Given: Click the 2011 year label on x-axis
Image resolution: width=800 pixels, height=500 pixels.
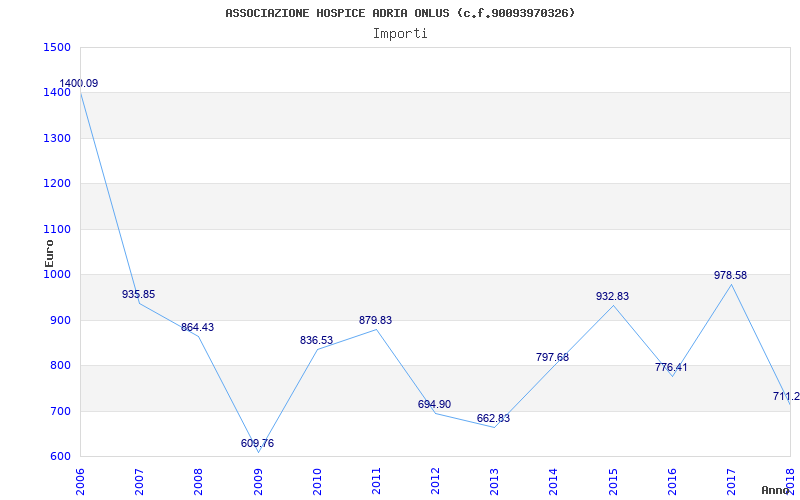Looking at the screenshot, I should click(376, 482).
